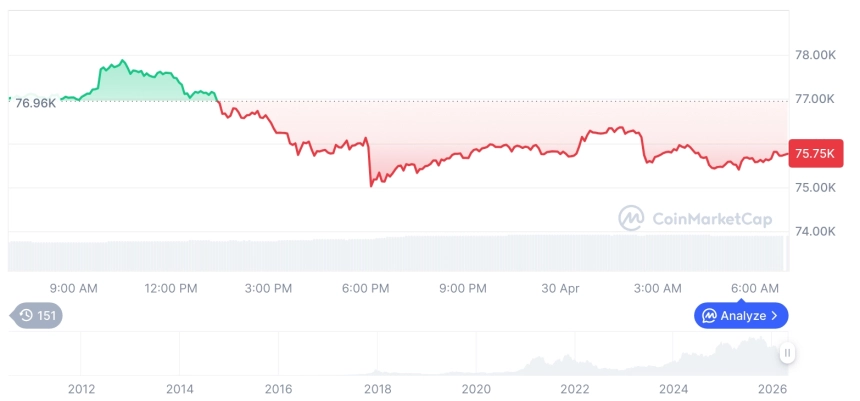
Task: Open the Analyze chevron arrow
Action: [x=775, y=316]
